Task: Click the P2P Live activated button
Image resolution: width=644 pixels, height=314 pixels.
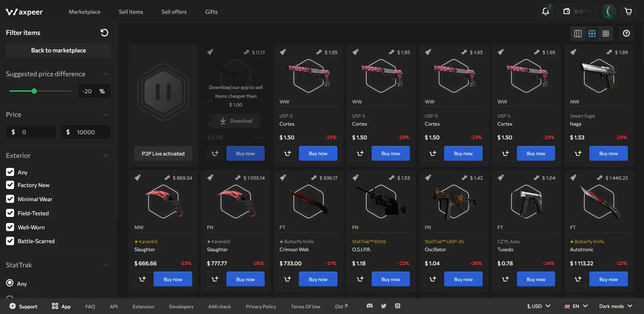Action: pos(163,153)
